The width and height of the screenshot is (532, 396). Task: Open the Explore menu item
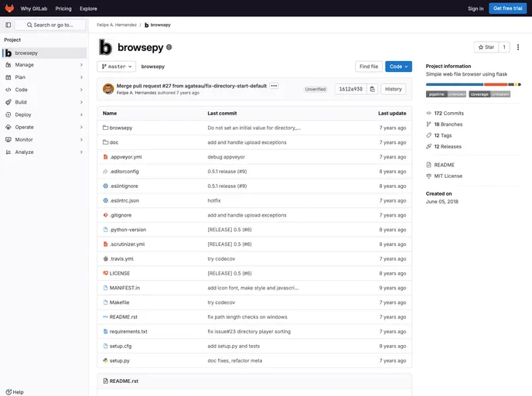coord(88,9)
